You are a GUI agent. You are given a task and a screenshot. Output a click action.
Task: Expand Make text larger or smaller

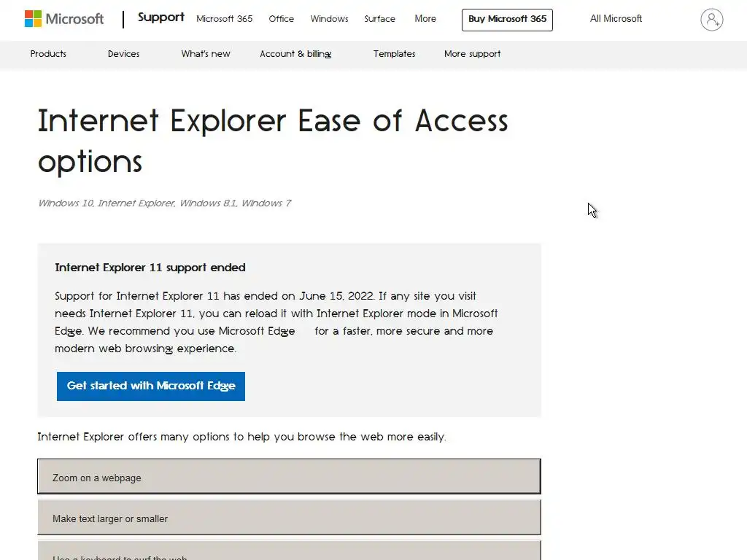tap(289, 518)
